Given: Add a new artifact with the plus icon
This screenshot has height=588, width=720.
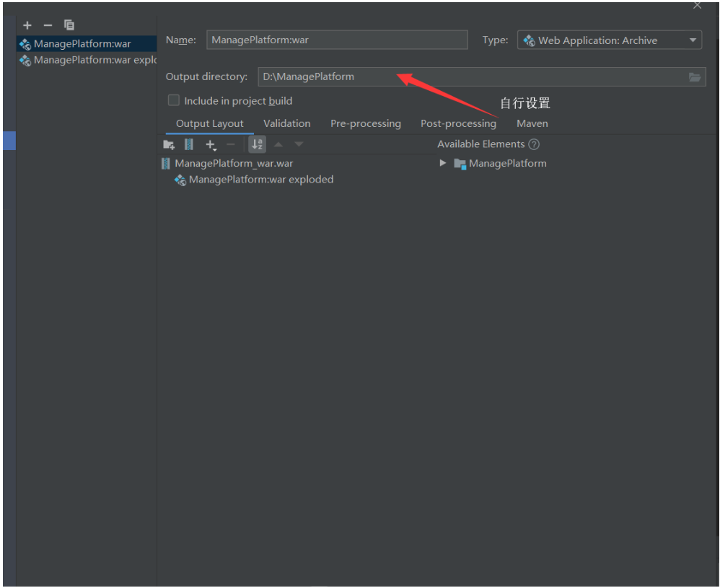Looking at the screenshot, I should coord(27,25).
